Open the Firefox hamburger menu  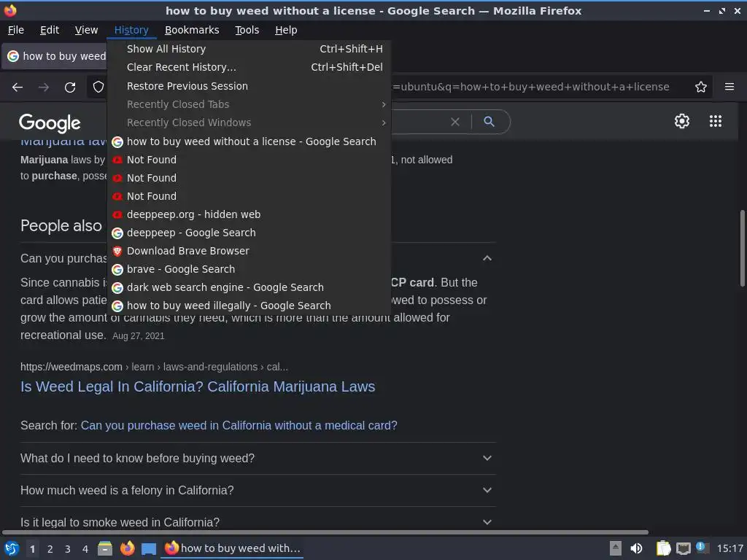(x=729, y=87)
